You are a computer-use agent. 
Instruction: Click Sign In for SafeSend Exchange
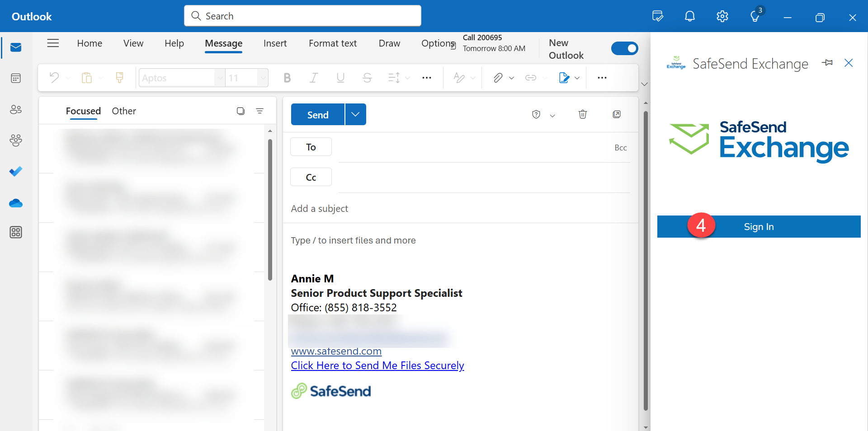point(759,226)
